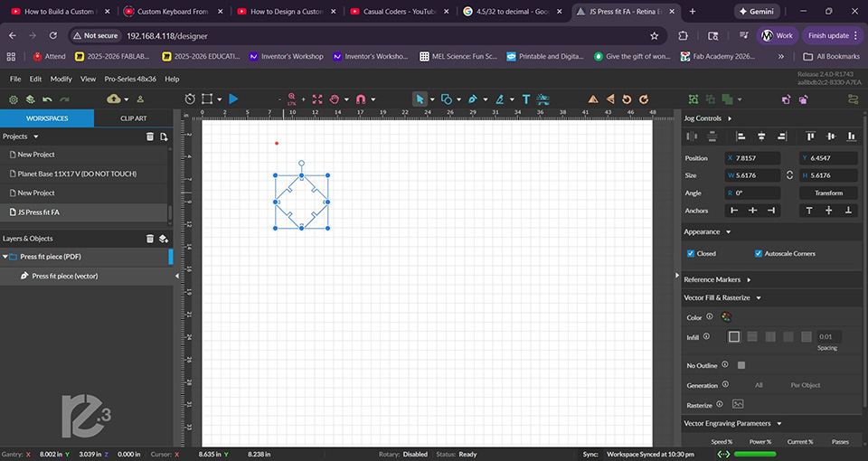Select the All generation option

coord(759,385)
